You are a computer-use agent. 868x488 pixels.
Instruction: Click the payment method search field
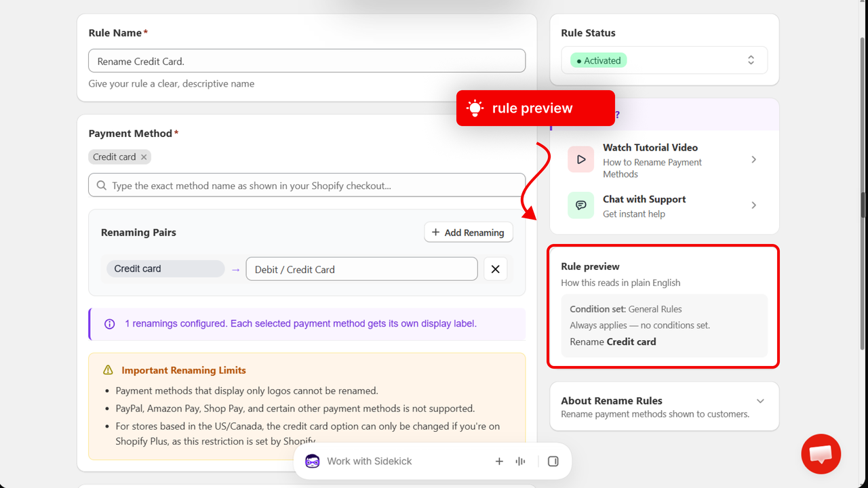point(307,186)
